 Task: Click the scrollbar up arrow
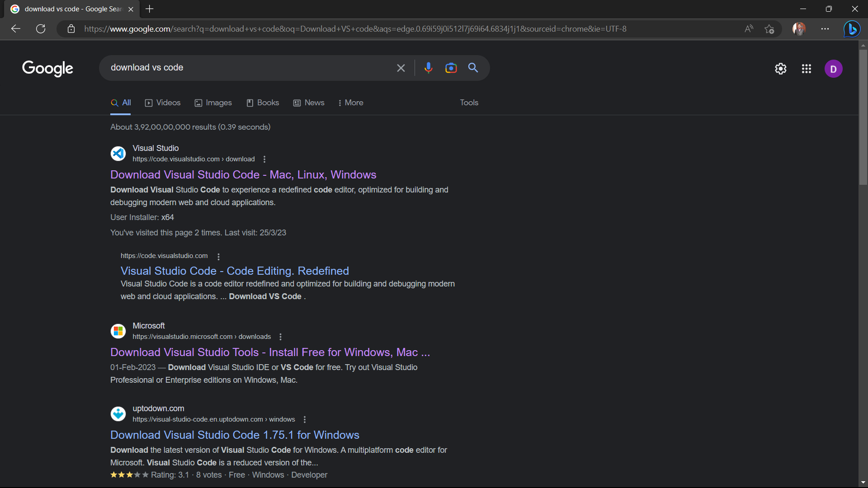(863, 45)
